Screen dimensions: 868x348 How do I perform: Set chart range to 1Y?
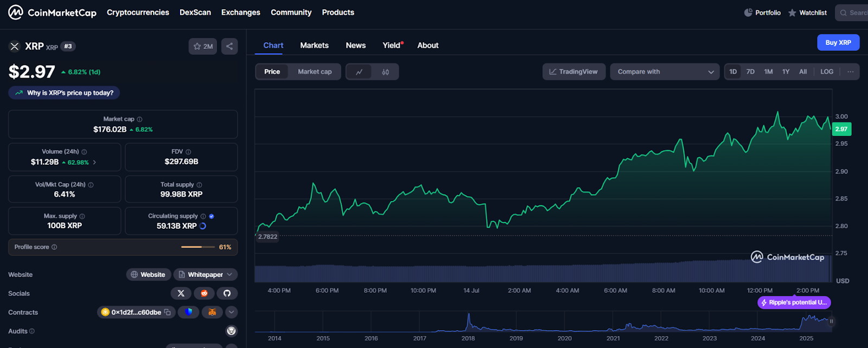tap(786, 72)
